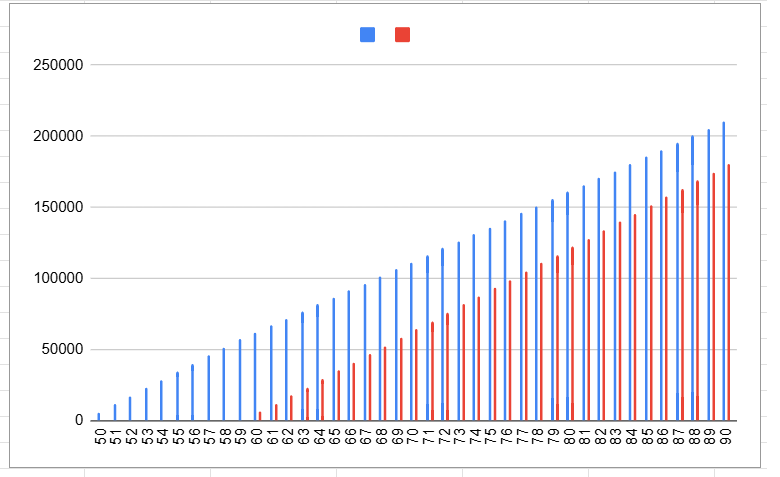Screen dimensions: 780x477
Task: Select the 50000 y-axis label
Action: point(62,350)
